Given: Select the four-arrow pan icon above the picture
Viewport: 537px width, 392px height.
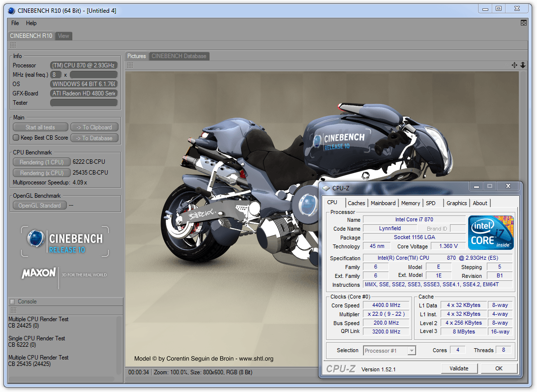Looking at the screenshot, I should [x=514, y=65].
